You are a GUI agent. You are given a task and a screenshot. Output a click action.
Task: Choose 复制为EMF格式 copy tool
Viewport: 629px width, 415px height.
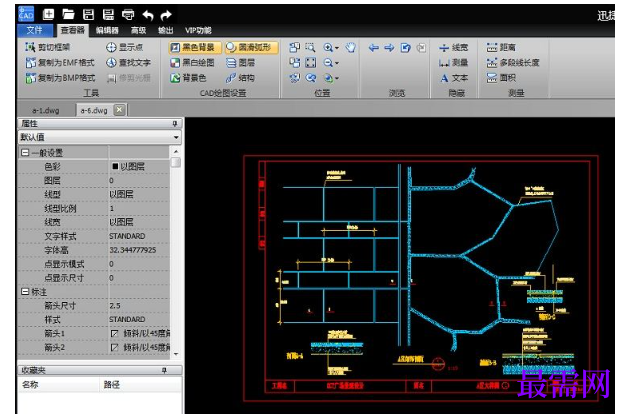point(60,63)
